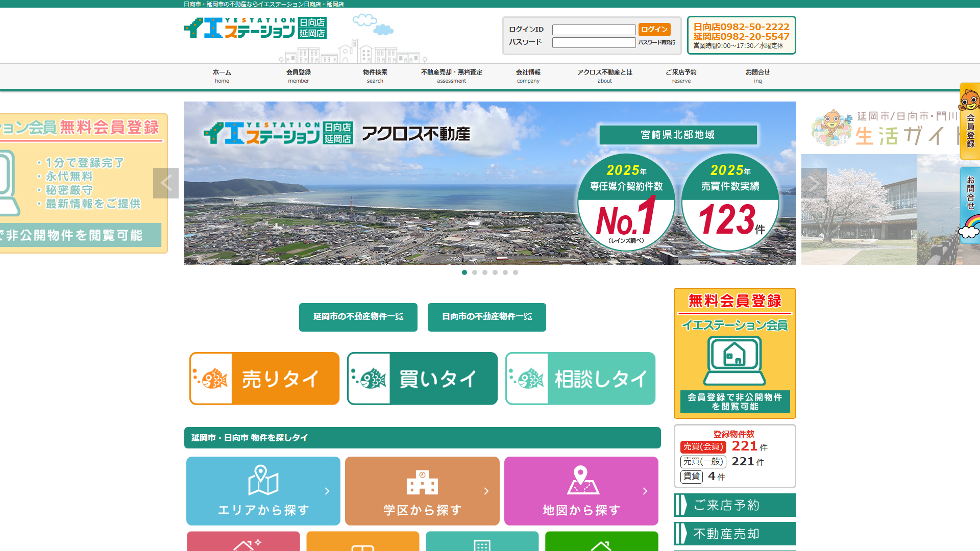Open the 会社情報 company menu item
This screenshot has width=980, height=551.
click(528, 76)
